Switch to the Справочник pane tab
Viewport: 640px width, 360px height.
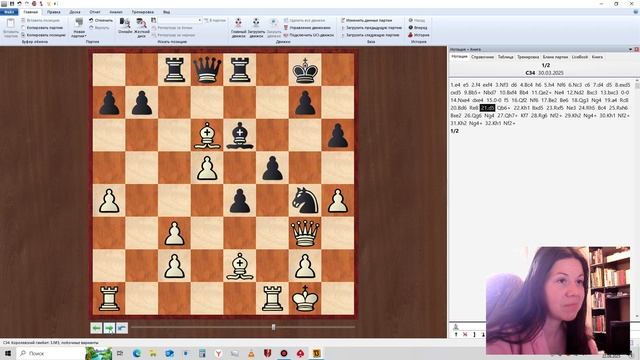(482, 57)
